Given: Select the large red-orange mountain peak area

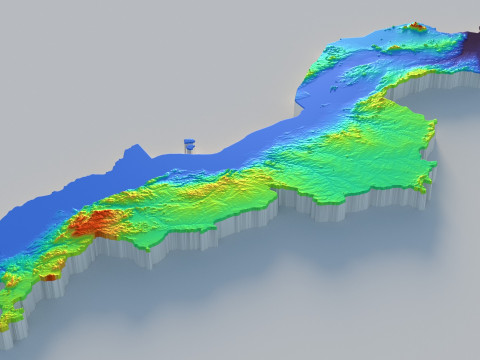Looking at the screenshot, I should (x=95, y=223).
